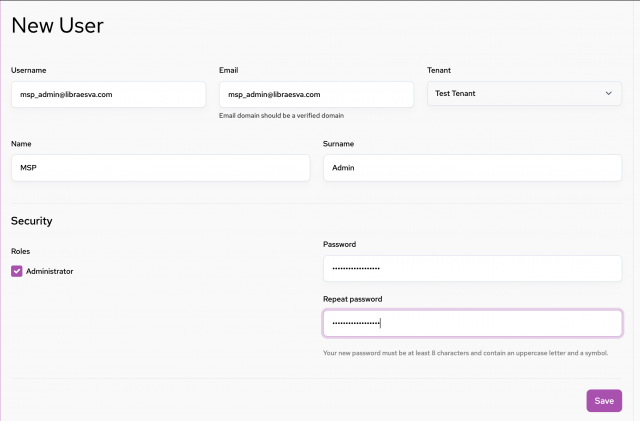This screenshot has height=421, width=640.
Task: Click the verified domain hint text
Action: (281, 116)
